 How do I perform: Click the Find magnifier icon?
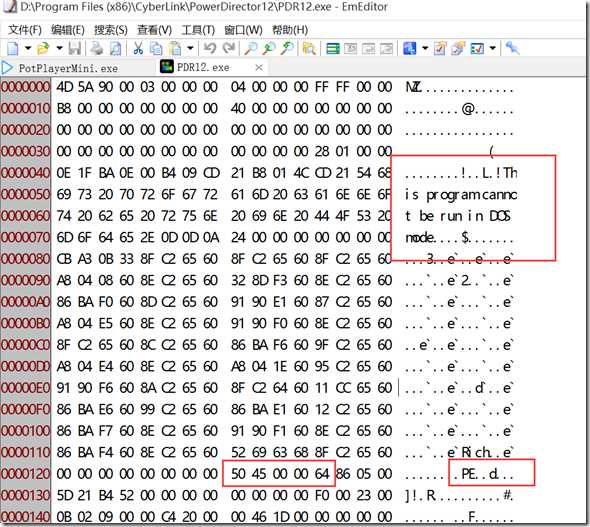(x=251, y=48)
